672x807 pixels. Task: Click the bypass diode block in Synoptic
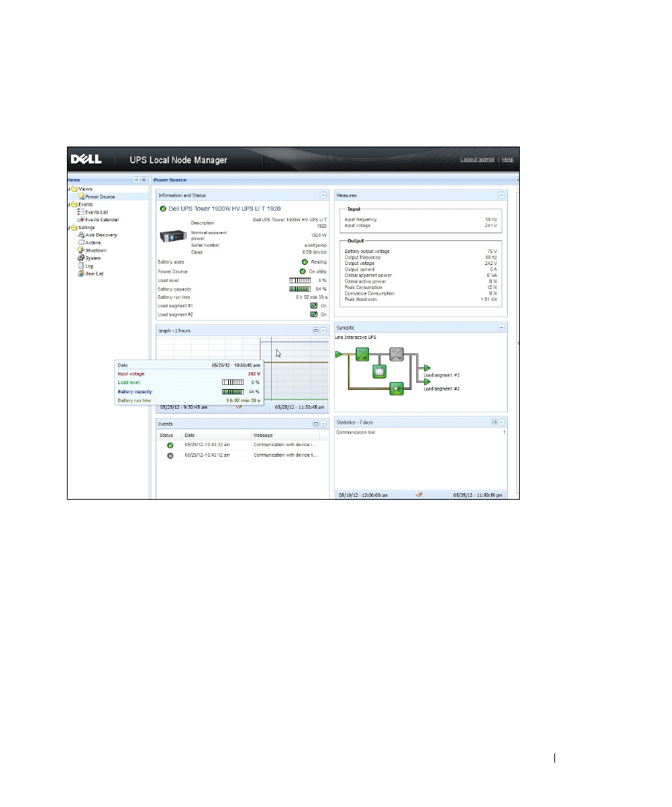point(396,388)
